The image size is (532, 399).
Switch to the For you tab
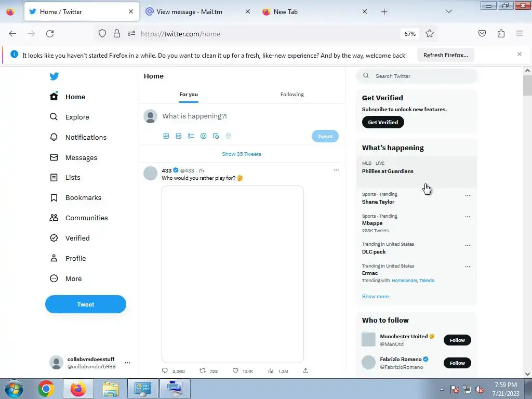[189, 95]
